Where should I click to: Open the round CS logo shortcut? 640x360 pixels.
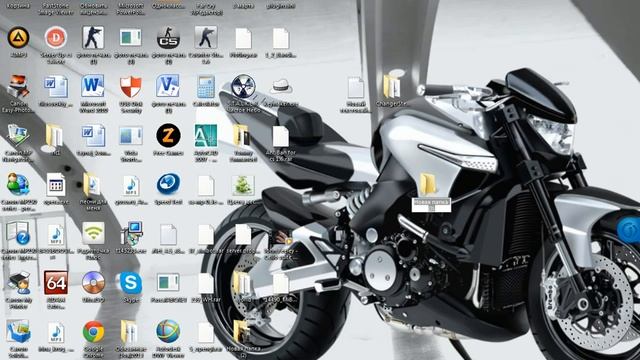coord(168,38)
